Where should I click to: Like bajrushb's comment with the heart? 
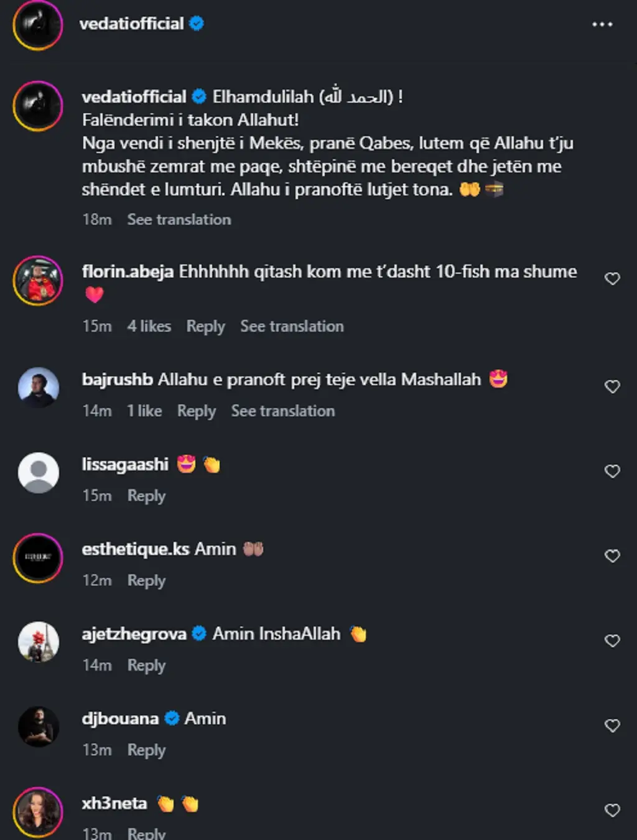[612, 386]
